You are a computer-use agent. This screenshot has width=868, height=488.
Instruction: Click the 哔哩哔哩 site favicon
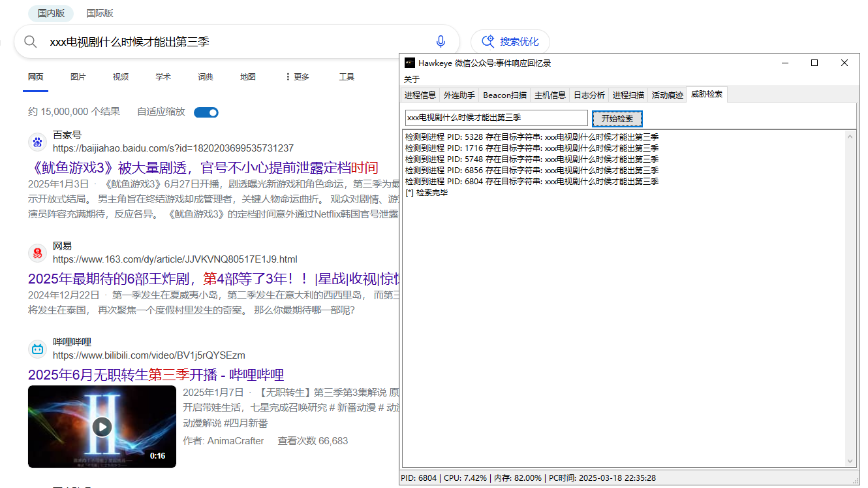click(38, 349)
